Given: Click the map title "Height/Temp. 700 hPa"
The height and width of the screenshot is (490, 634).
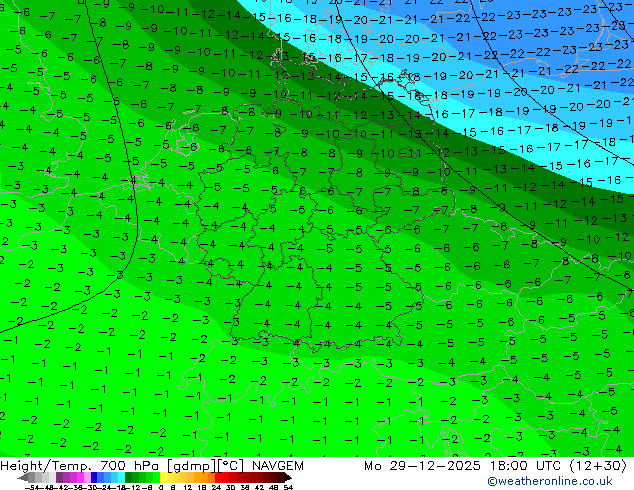Looking at the screenshot, I should (80, 466).
